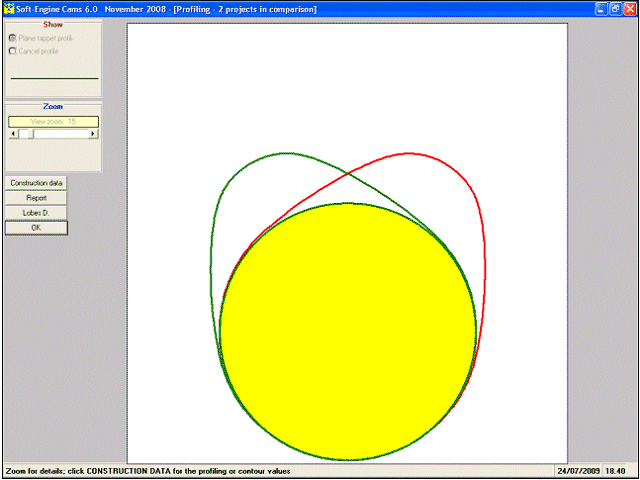Click the date in the status bar
This screenshot has height=480, width=640.
[578, 471]
